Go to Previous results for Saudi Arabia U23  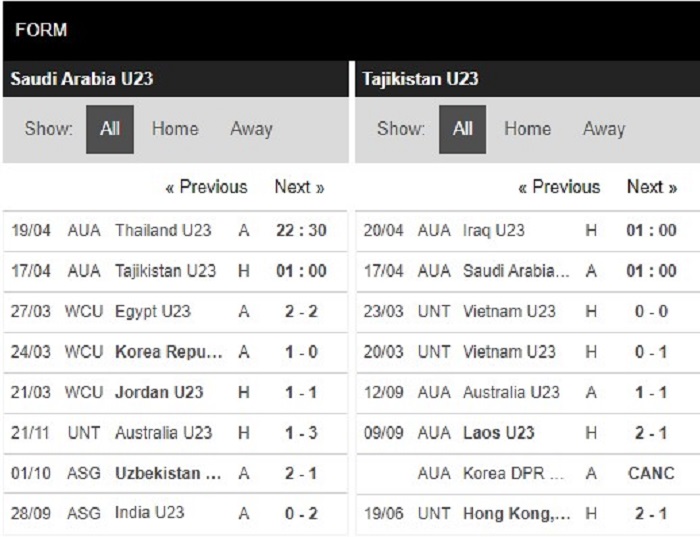tap(206, 187)
